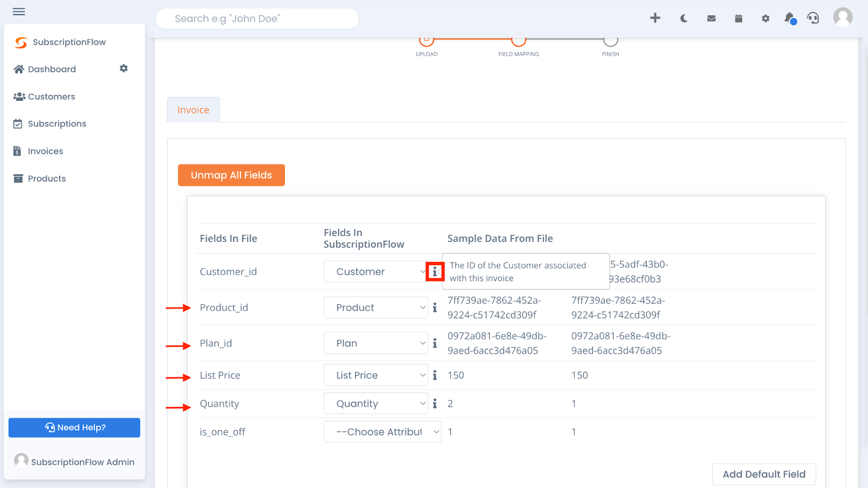Expand the Plan field dropdown
The image size is (868, 488).
pyautogui.click(x=375, y=343)
